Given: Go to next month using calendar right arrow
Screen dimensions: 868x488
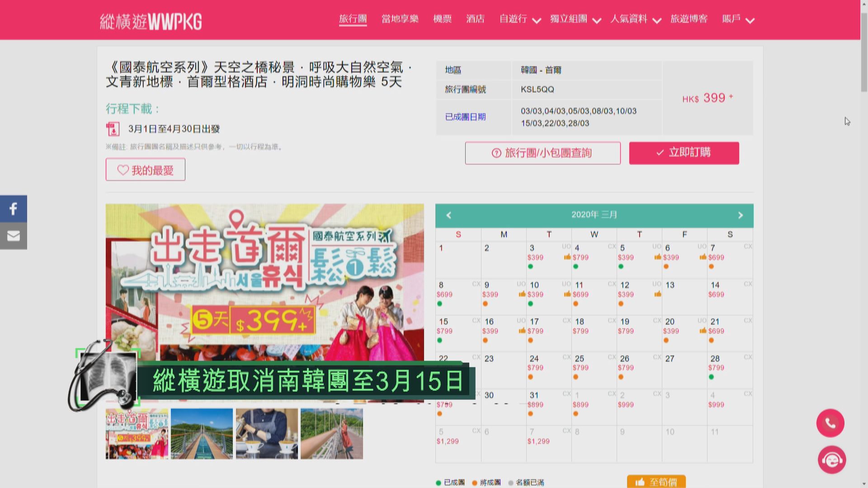Looking at the screenshot, I should point(741,216).
